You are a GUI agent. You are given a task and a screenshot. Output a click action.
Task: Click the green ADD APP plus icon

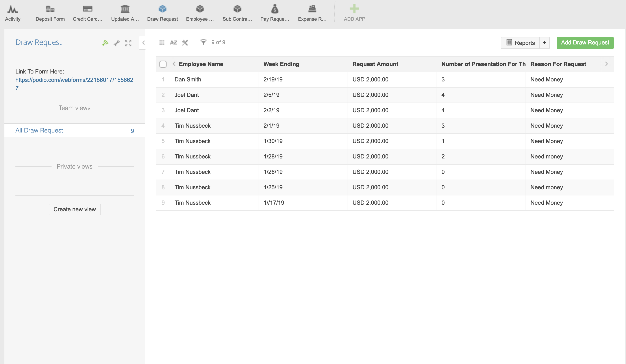(x=354, y=9)
